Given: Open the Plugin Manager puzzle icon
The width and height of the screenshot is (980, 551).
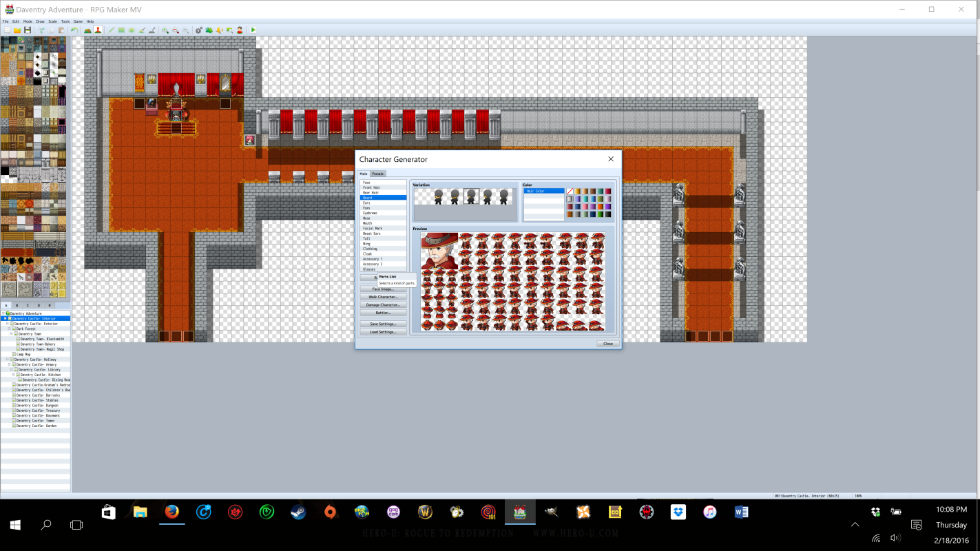Looking at the screenshot, I should (x=209, y=30).
